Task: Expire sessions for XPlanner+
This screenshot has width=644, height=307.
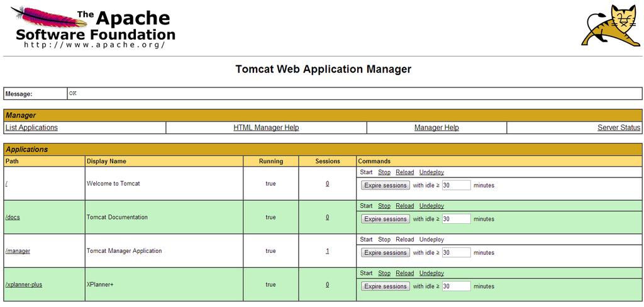Action: 386,286
